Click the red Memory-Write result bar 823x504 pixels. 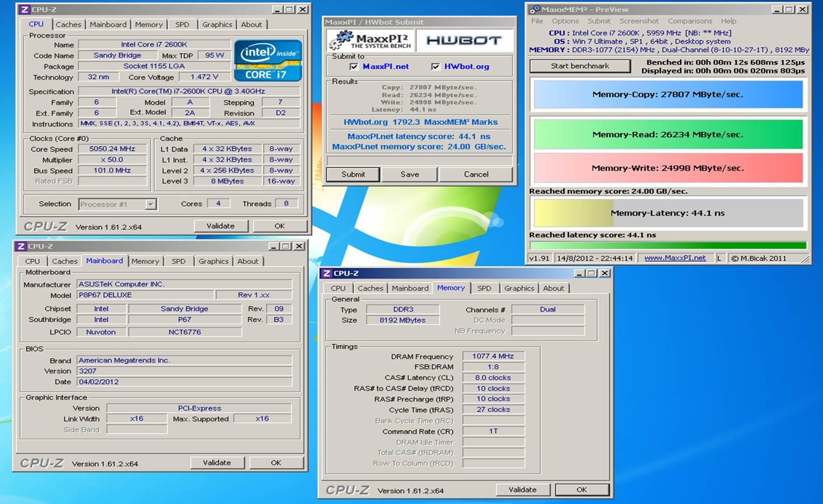click(668, 168)
